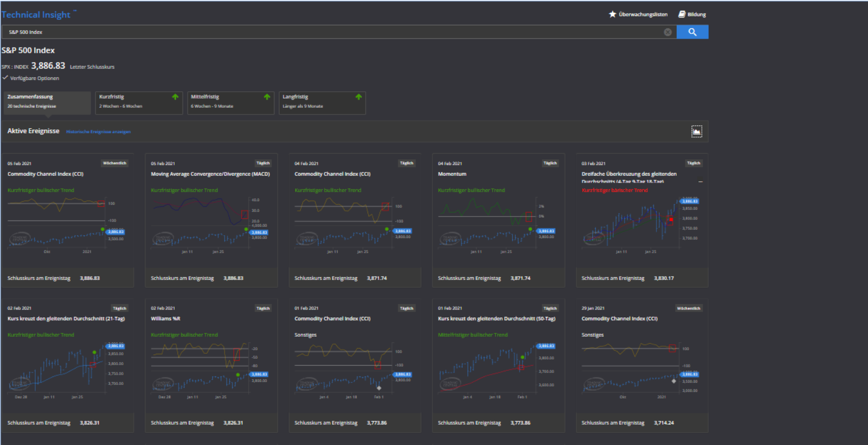Click the Täglich badge on Williams %R card

263,308
